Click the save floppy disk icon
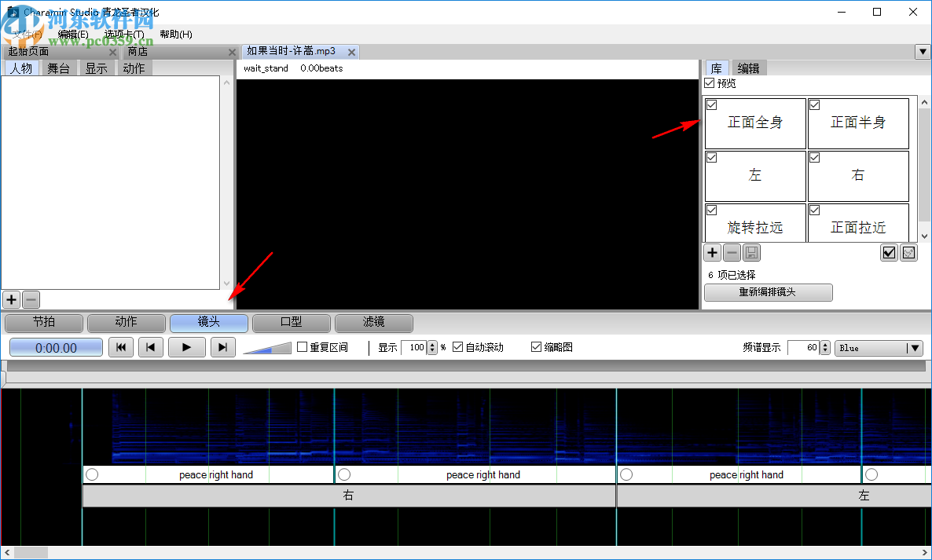The image size is (932, 560). click(751, 252)
